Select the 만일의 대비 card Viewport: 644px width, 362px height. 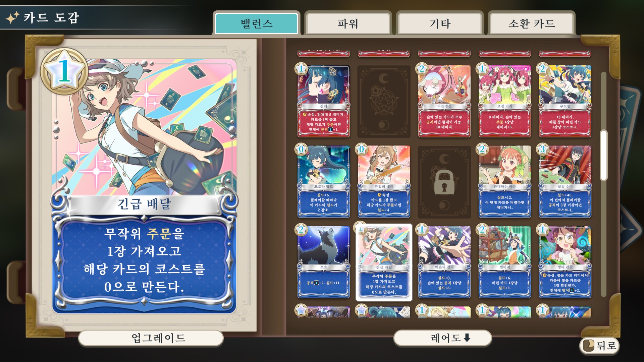coord(384,182)
